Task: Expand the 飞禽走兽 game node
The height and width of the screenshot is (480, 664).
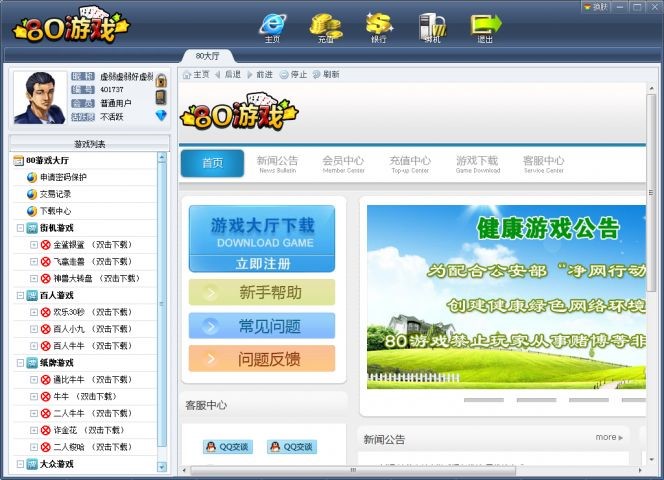Action: click(33, 261)
